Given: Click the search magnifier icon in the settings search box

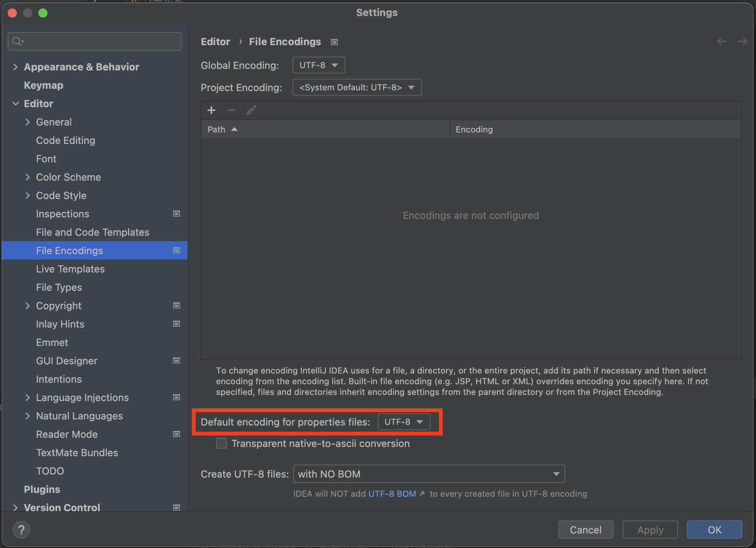Looking at the screenshot, I should (17, 41).
